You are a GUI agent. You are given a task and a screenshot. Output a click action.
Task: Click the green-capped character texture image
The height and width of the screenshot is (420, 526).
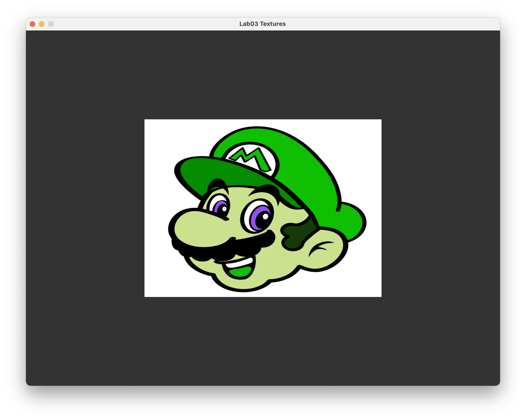263,208
